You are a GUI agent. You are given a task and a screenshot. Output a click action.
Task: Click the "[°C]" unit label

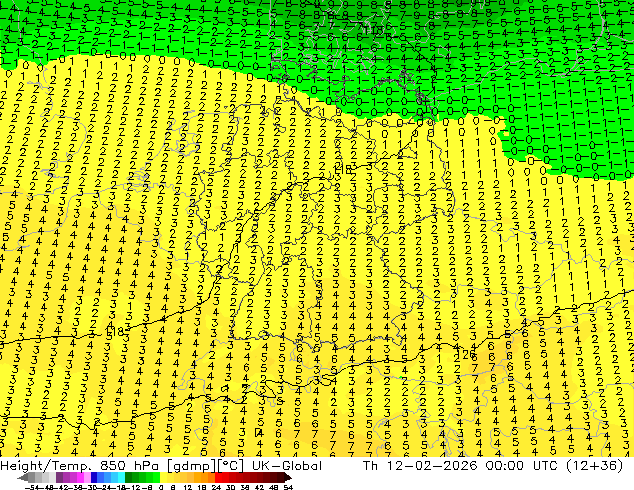tap(229, 466)
